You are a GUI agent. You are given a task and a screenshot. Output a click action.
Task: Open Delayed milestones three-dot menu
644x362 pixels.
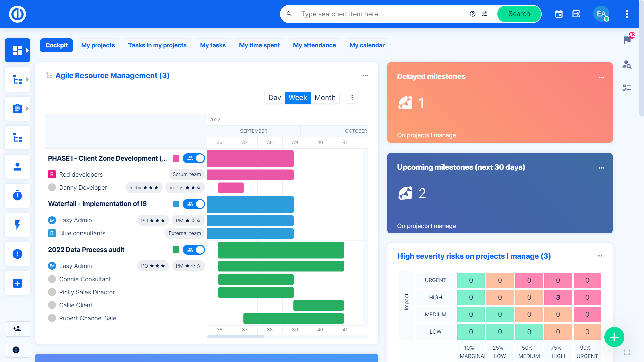(x=601, y=77)
